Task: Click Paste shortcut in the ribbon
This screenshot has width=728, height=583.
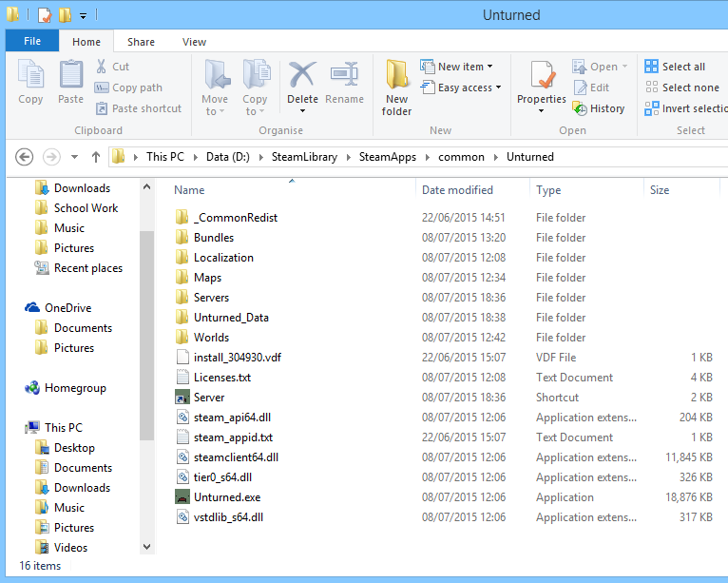Action: [x=139, y=108]
